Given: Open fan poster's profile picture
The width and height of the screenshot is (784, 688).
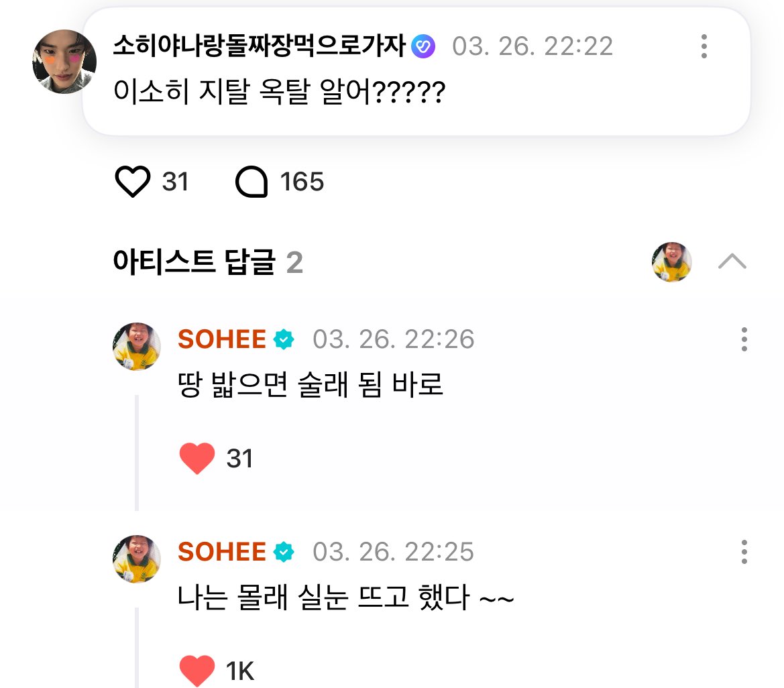Looking at the screenshot, I should coord(64,62).
